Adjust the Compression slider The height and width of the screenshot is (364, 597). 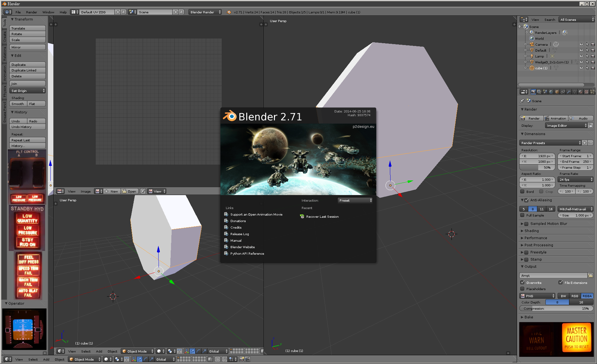[556, 308]
